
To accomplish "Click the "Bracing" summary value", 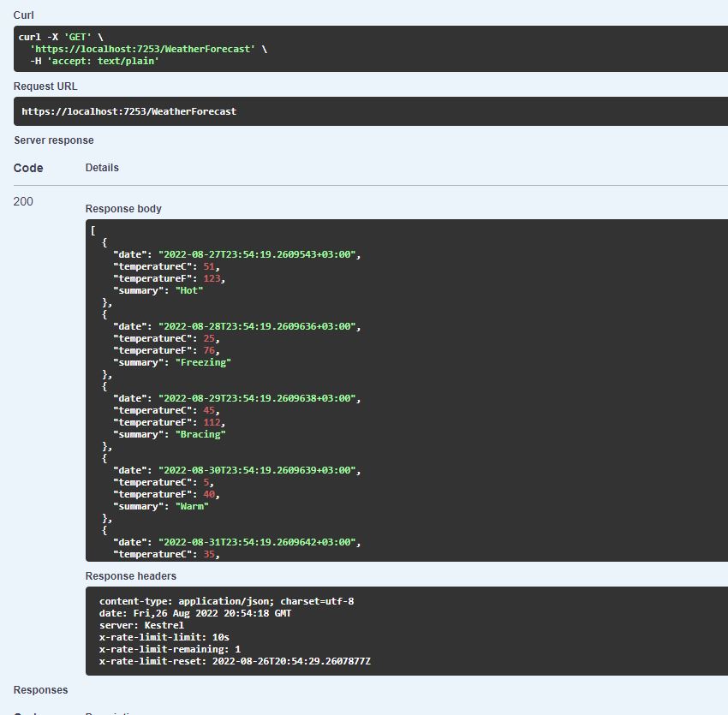I will pos(200,434).
